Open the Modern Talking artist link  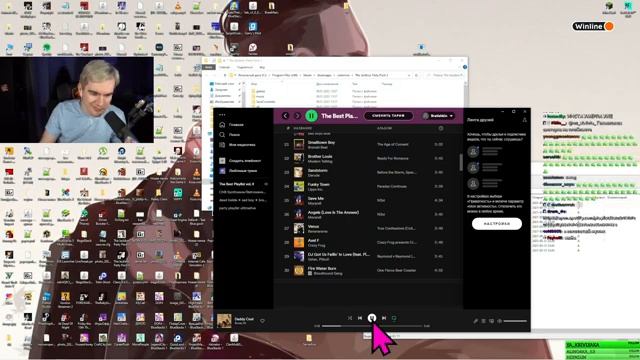point(320,161)
